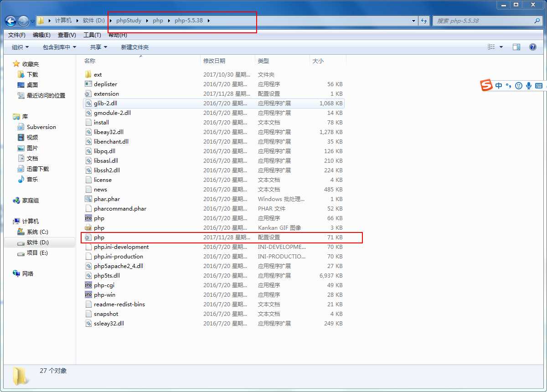Click the Sogou microphone voice input icon
Image resolution: width=547 pixels, height=392 pixels.
[529, 85]
